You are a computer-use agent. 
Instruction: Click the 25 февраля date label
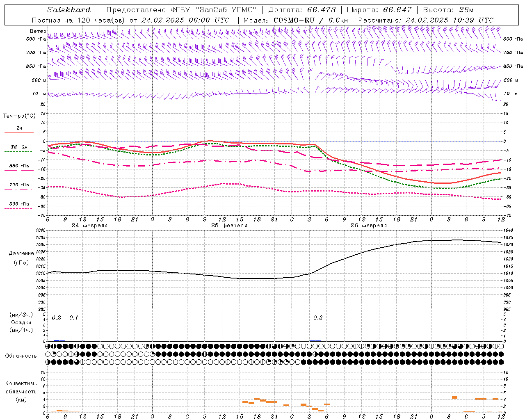pos(229,226)
